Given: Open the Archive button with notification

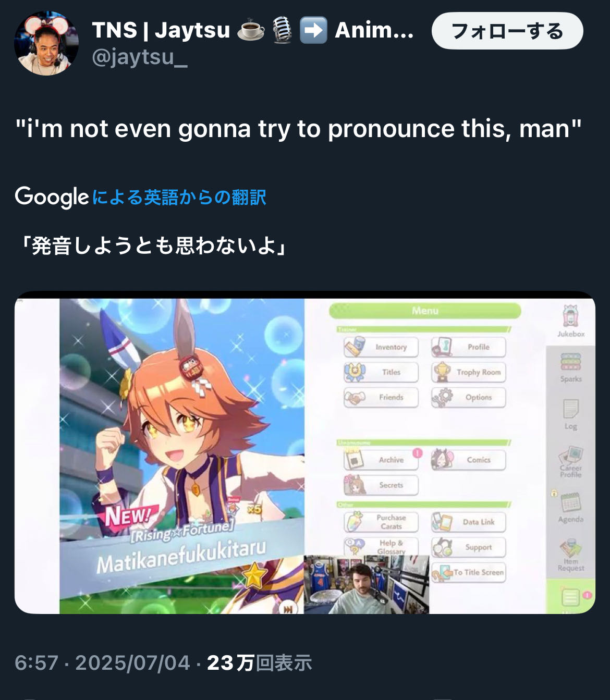Looking at the screenshot, I should coord(381,460).
